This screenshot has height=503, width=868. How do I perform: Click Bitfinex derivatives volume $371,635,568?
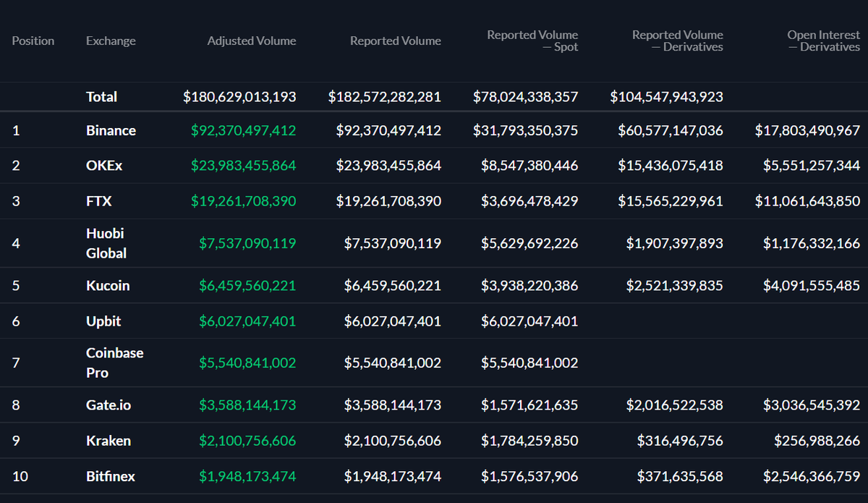tap(680, 477)
